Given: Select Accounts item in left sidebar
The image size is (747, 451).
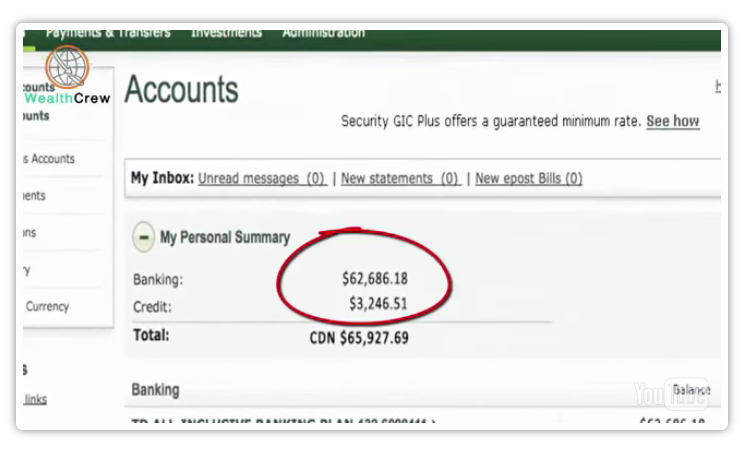Looking at the screenshot, I should [50, 159].
